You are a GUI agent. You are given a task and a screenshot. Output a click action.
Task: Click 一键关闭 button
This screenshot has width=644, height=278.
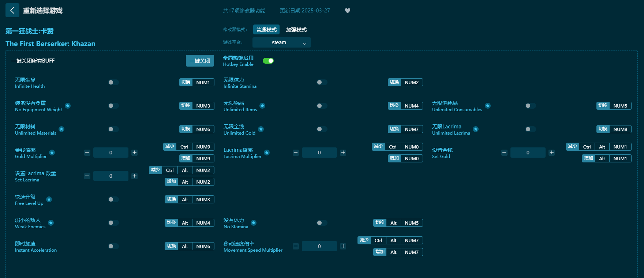coord(200,61)
